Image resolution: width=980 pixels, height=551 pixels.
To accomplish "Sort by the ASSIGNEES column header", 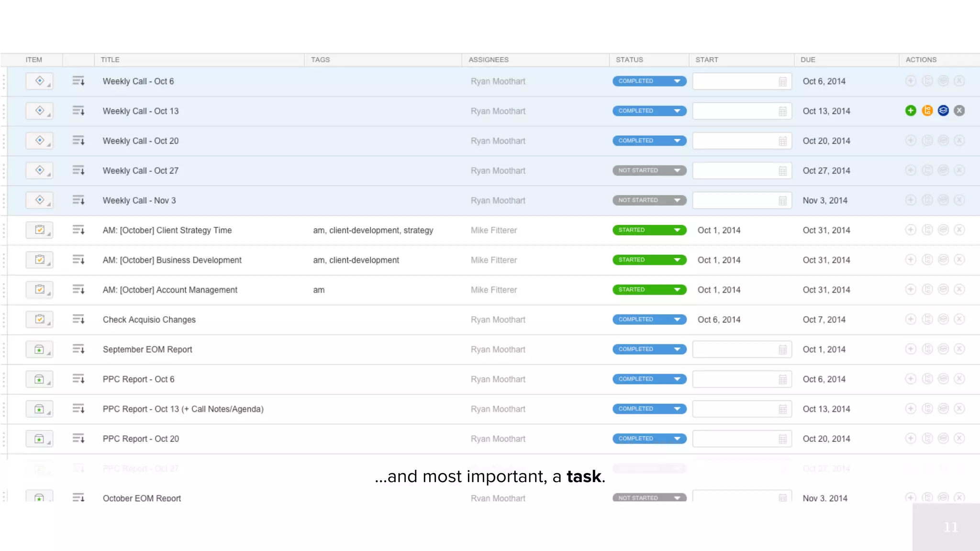I will tap(489, 60).
